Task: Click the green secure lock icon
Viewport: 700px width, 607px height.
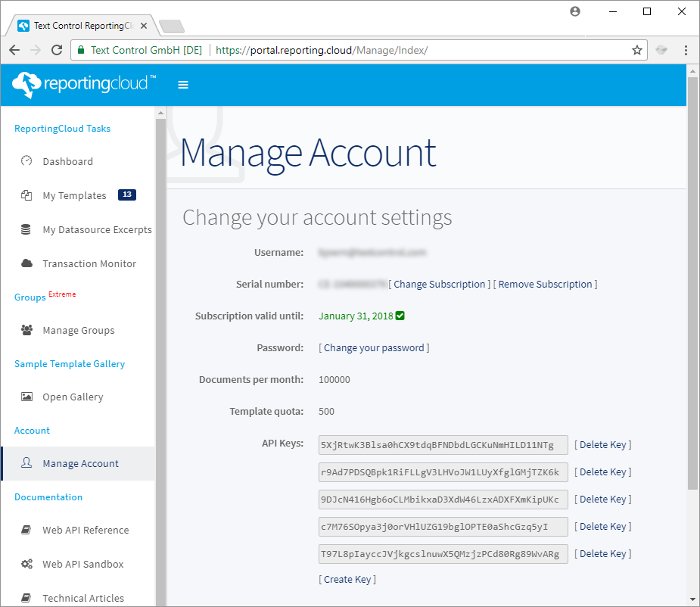Action: [x=81, y=50]
